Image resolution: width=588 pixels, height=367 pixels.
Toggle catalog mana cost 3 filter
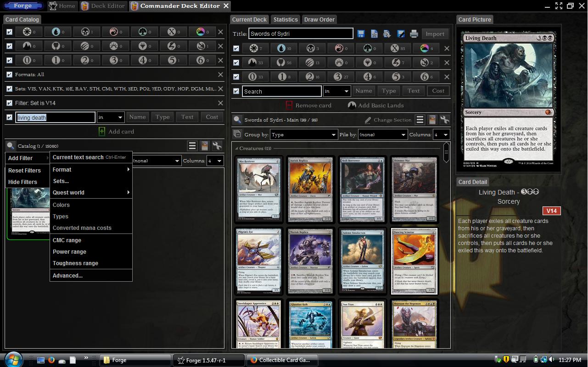coord(115,60)
